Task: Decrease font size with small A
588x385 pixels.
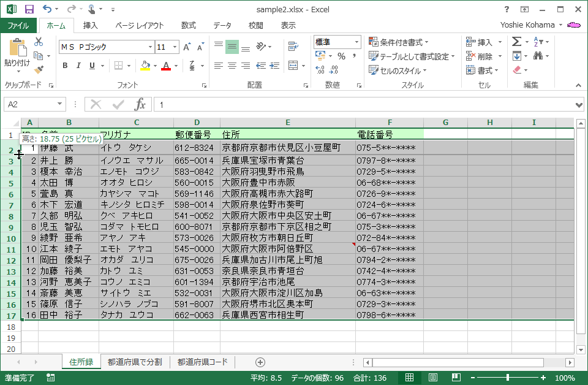Action: [200, 47]
